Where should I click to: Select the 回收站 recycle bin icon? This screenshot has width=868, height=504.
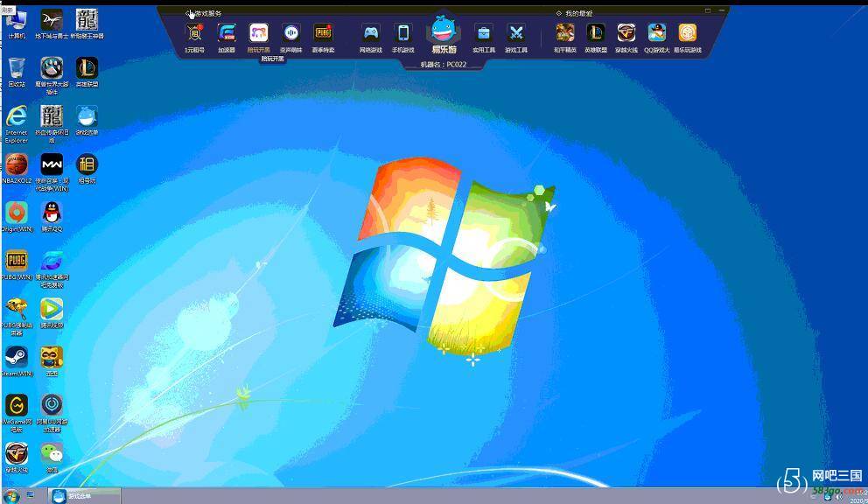[x=17, y=72]
